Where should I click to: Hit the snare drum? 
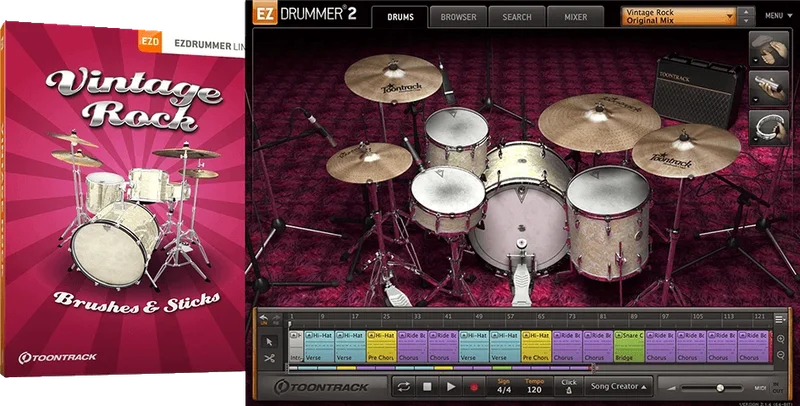pos(447,197)
